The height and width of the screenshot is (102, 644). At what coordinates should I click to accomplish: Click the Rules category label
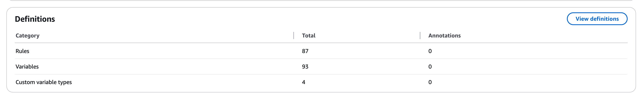(22, 51)
